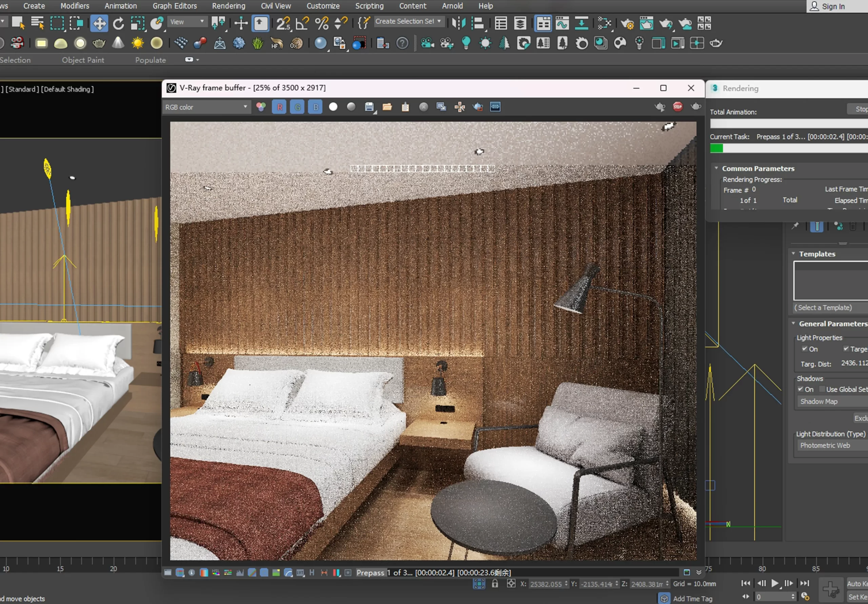This screenshot has width=868, height=604.
Task: Click the hair and fur HF icon
Action: point(277,43)
